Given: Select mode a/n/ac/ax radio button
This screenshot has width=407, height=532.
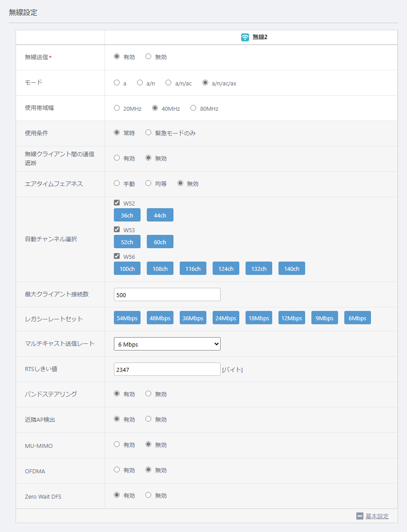Looking at the screenshot, I should 205,82.
